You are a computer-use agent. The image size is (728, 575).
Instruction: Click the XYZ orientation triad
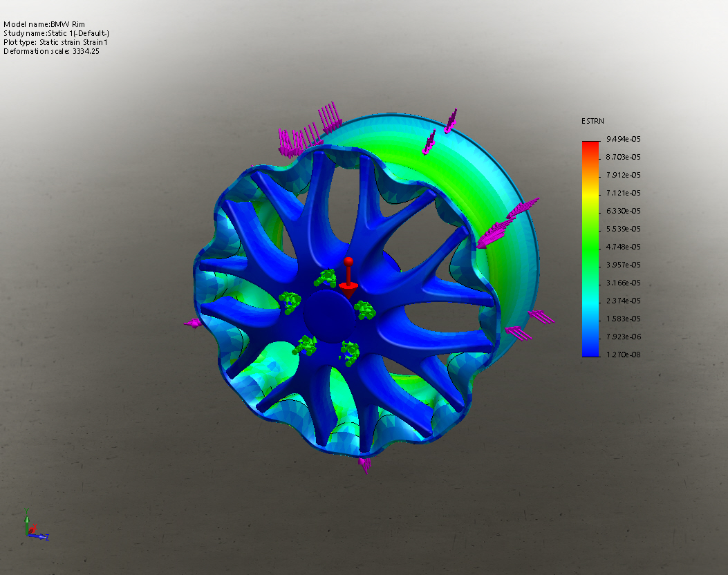click(x=36, y=525)
